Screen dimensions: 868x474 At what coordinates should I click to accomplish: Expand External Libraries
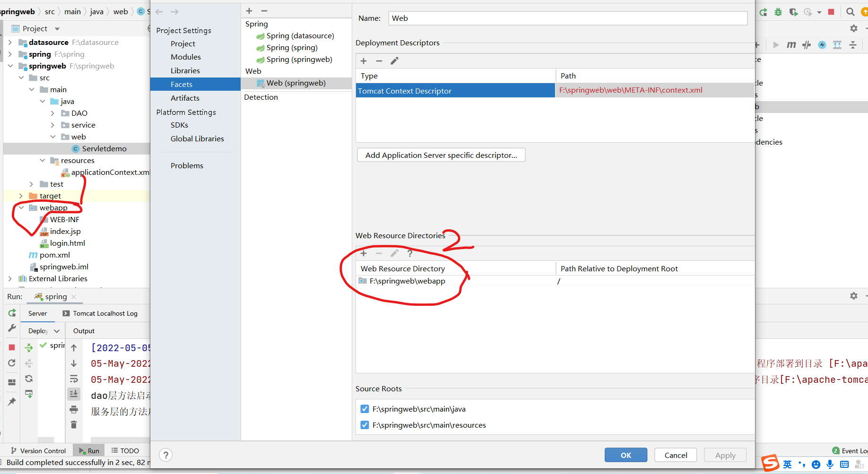point(10,279)
